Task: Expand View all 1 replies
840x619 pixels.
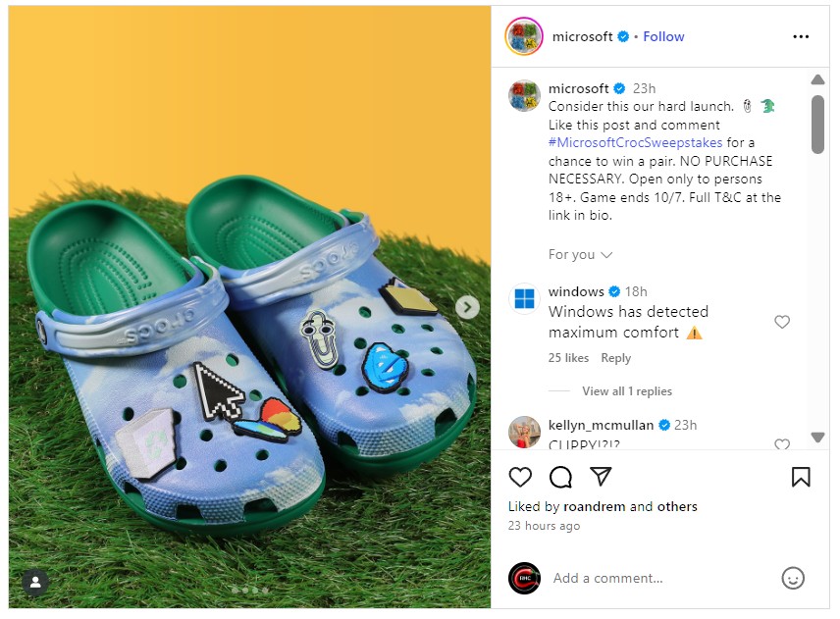Action: coord(626,391)
